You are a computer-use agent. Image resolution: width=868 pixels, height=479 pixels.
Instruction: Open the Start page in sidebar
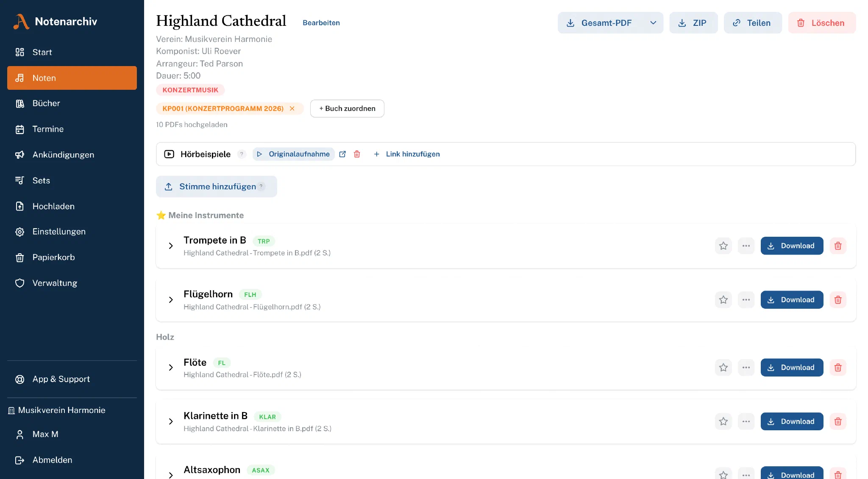72,52
